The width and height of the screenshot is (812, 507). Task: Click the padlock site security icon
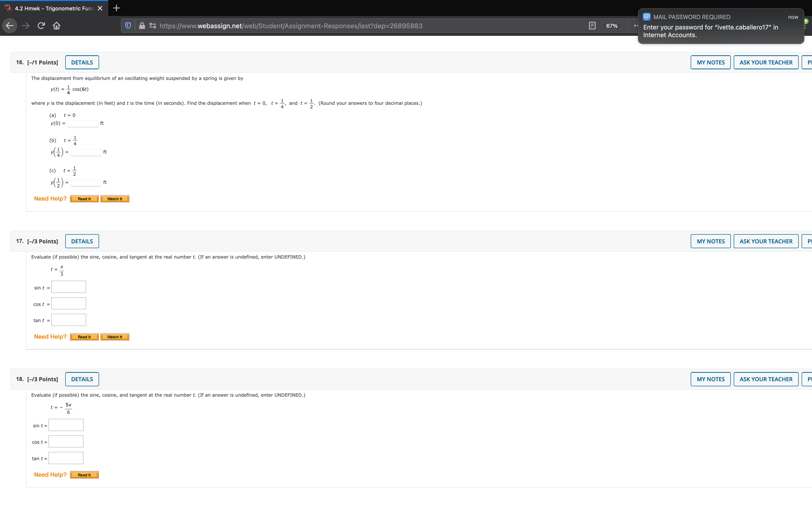(142, 26)
